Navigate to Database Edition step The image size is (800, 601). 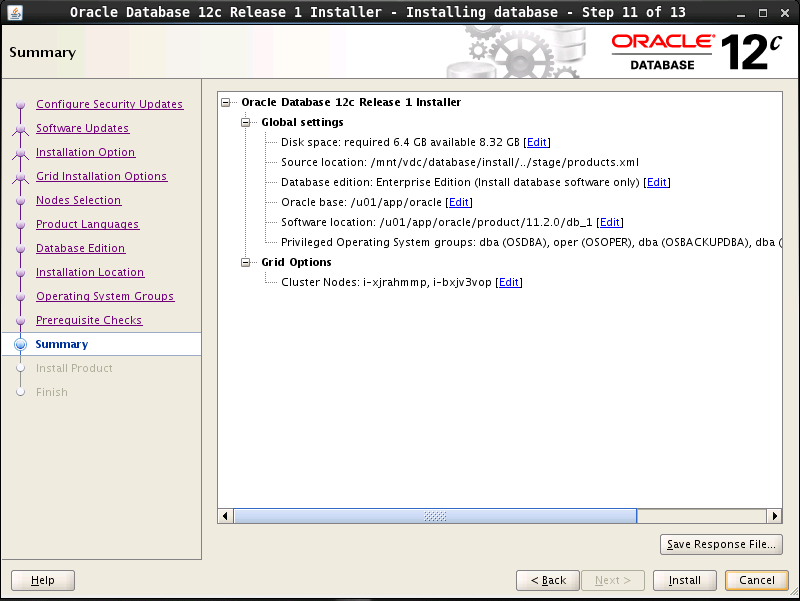click(80, 248)
